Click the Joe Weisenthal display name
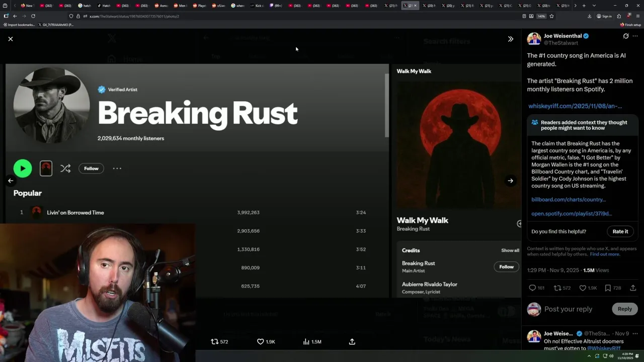The width and height of the screenshot is (644, 362). pos(562,36)
